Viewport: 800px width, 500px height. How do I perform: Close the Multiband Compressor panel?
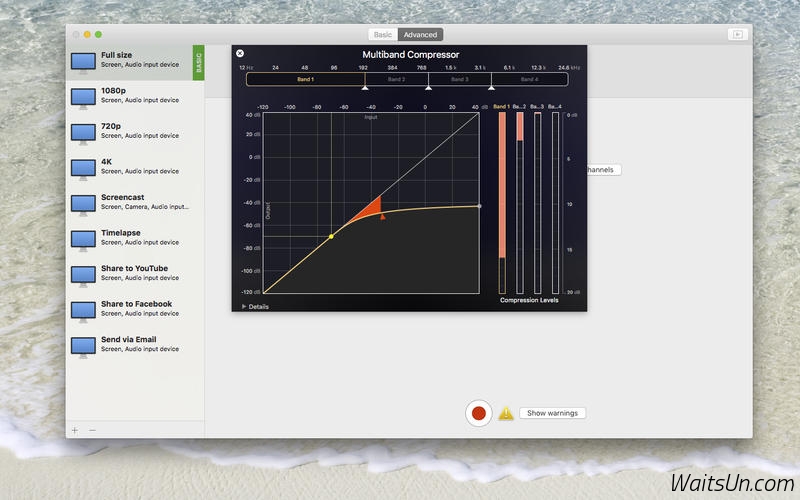pyautogui.click(x=240, y=53)
